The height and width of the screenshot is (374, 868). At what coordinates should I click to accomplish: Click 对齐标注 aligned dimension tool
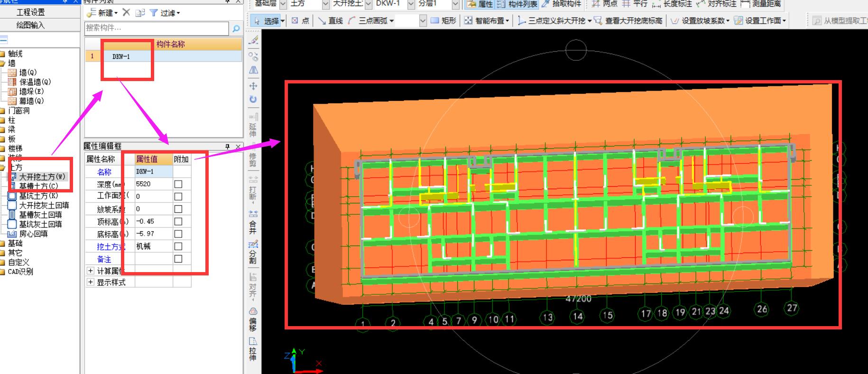[717, 4]
